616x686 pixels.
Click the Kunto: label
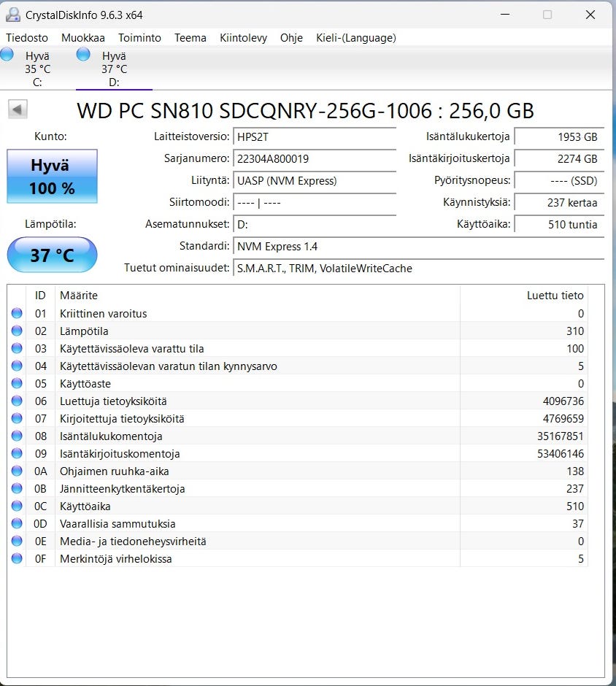pyautogui.click(x=51, y=136)
